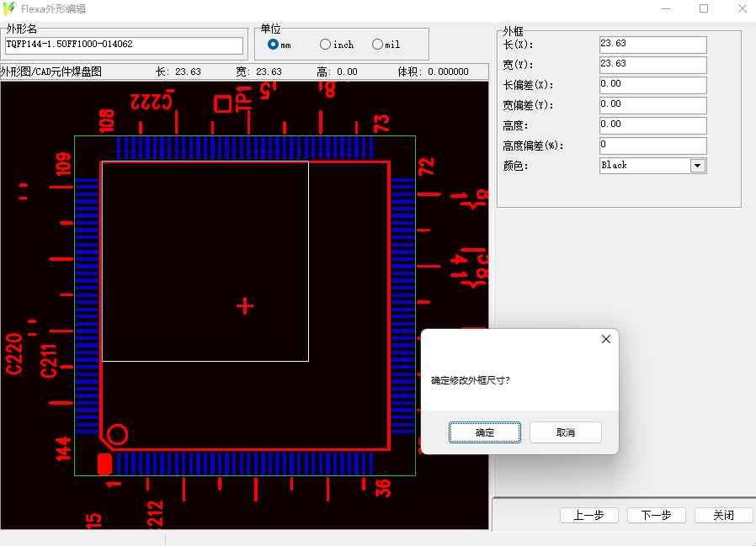Go to previous step with 上一步
The height and width of the screenshot is (546, 756).
588,515
